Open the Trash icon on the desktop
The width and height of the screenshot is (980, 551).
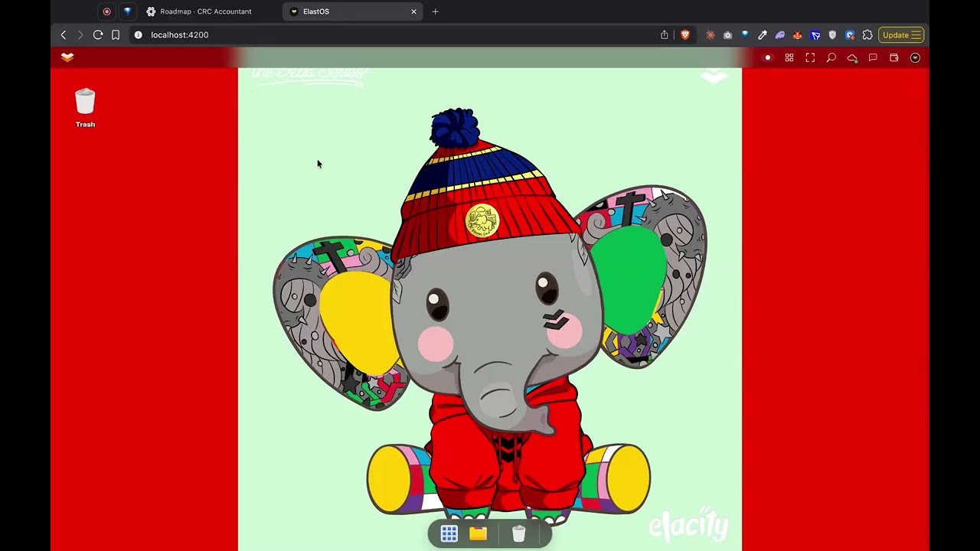click(x=85, y=108)
